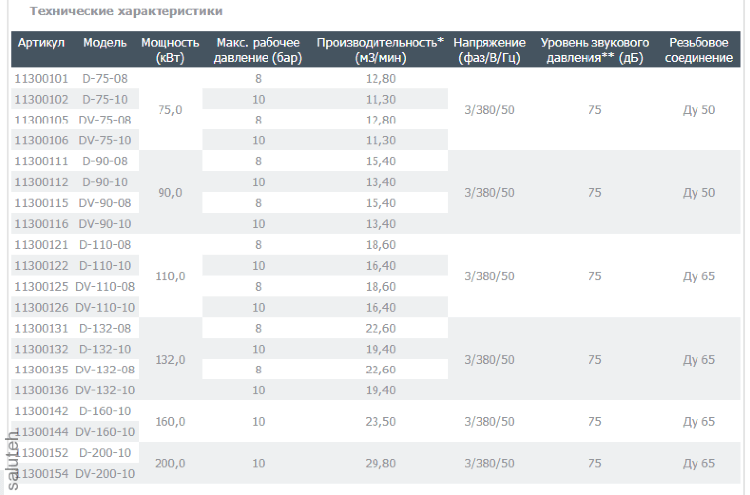This screenshot has width=750, height=495.
Task: Click the 'Артикул' column header
Action: [40, 44]
